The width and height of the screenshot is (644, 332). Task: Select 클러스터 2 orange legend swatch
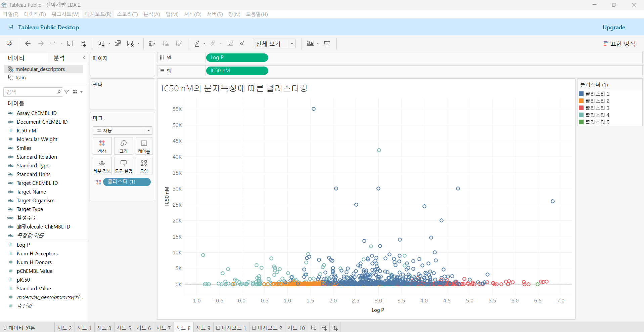click(x=581, y=101)
